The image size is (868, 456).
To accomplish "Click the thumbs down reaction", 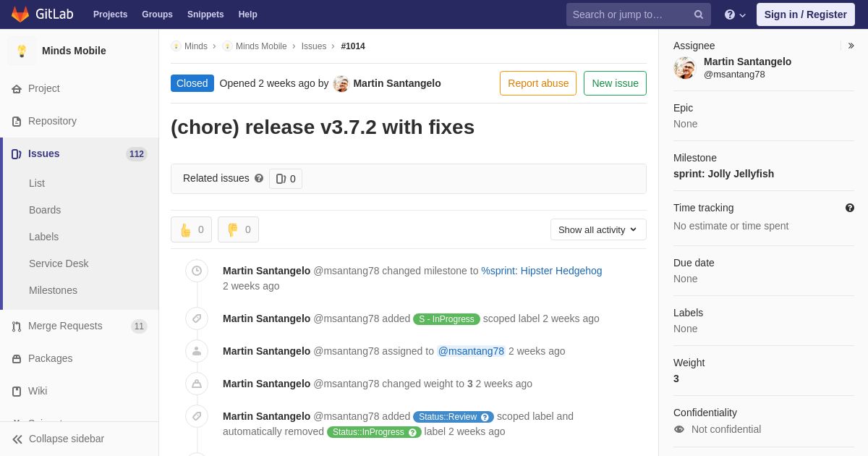I will [x=238, y=229].
